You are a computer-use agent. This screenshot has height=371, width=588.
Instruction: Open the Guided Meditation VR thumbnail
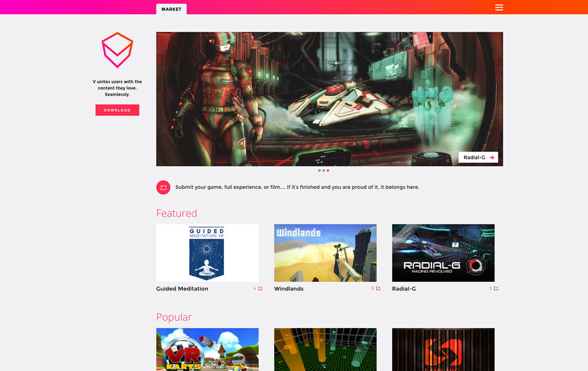point(207,253)
